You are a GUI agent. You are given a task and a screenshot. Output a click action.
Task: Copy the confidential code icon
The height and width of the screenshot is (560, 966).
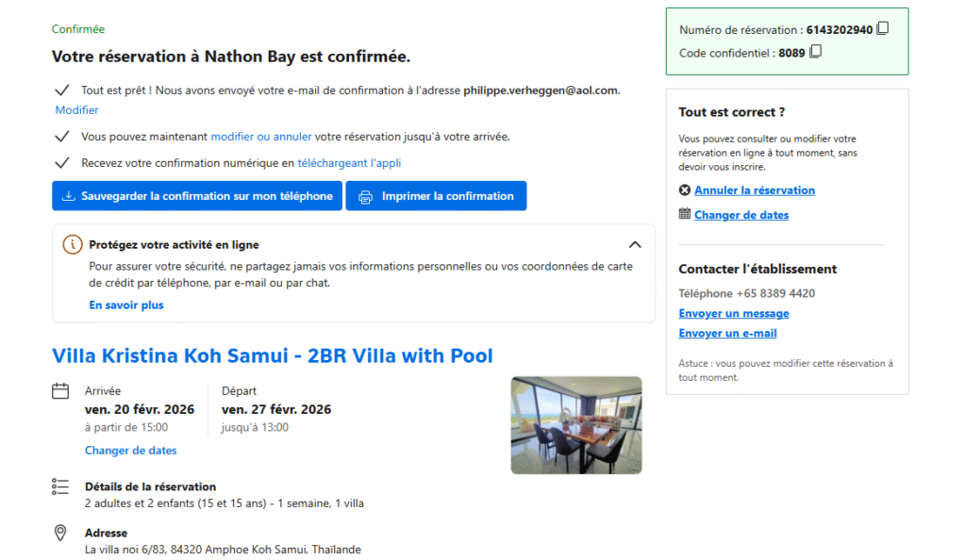pyautogui.click(x=816, y=52)
